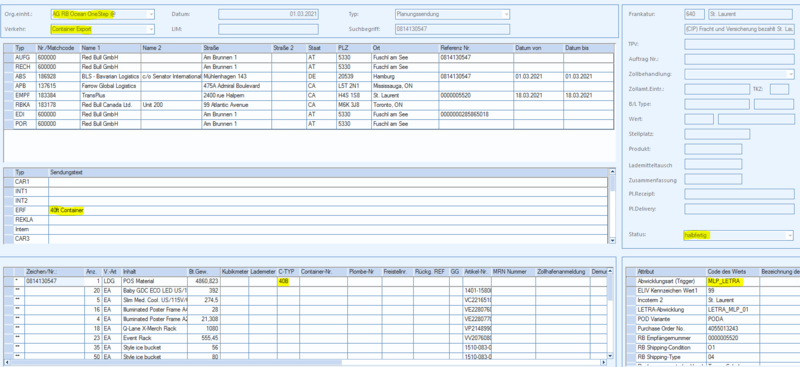Click the Frankatur code field 640
The width and height of the screenshot is (800, 367).
point(694,14)
